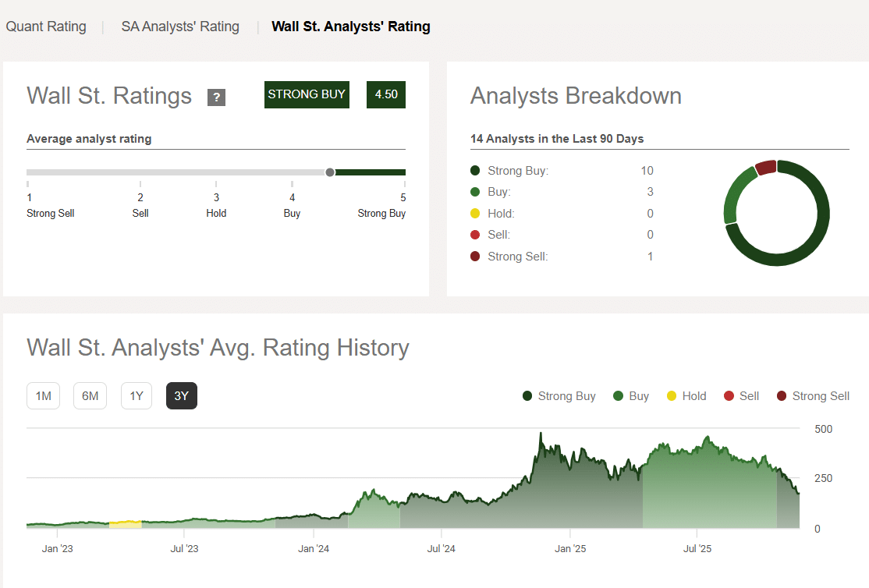This screenshot has width=869, height=588.
Task: Select Wall St. Analysts' Rating tab
Action: pyautogui.click(x=350, y=27)
